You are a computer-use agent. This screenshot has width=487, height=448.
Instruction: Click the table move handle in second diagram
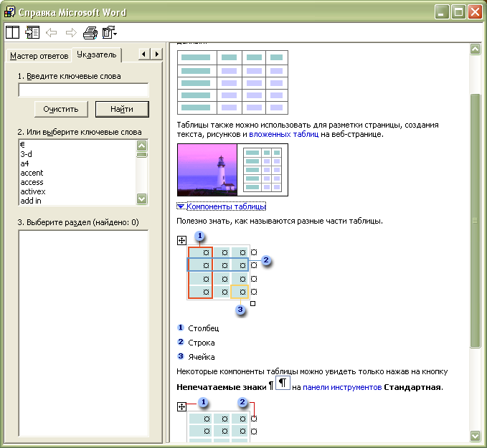pos(181,406)
